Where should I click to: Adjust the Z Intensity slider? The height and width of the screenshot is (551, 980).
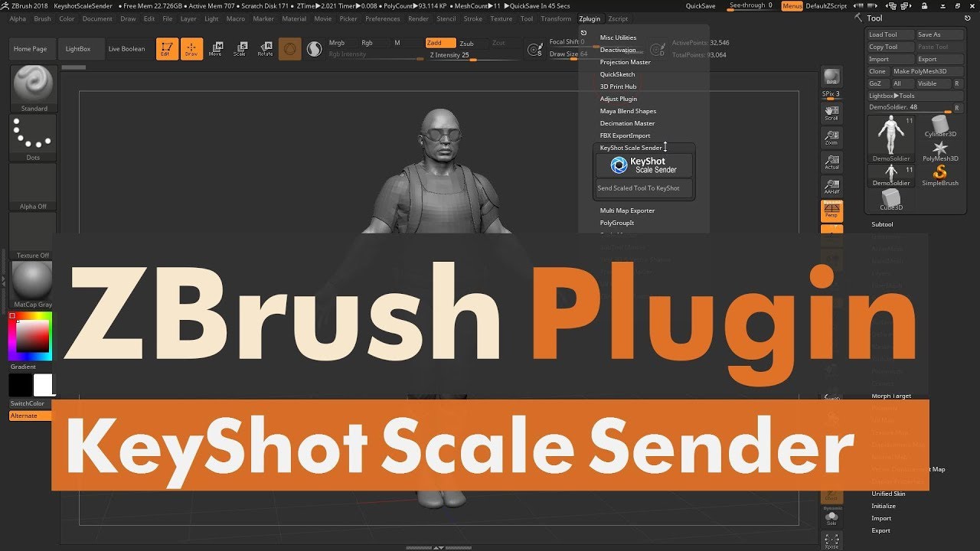(x=473, y=55)
